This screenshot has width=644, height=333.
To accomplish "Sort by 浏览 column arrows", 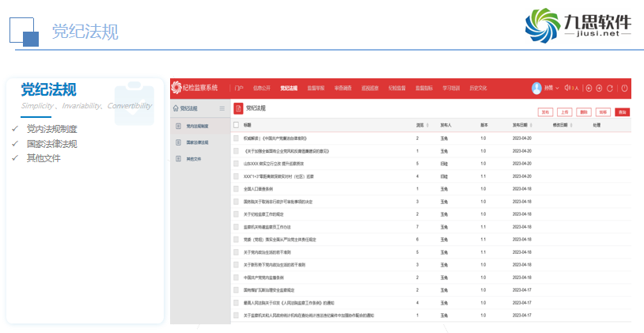I will pos(427,125).
